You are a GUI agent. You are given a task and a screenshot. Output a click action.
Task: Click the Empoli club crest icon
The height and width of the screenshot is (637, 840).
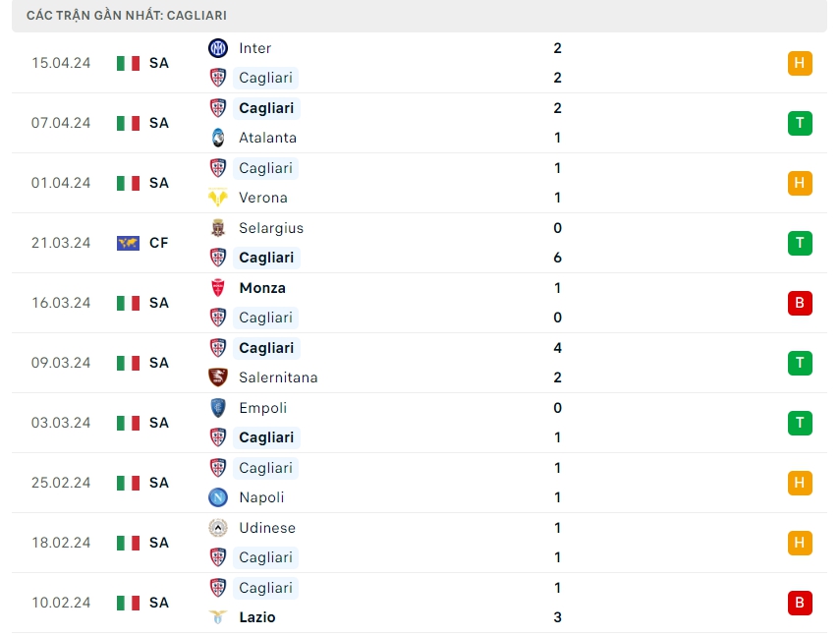(218, 408)
